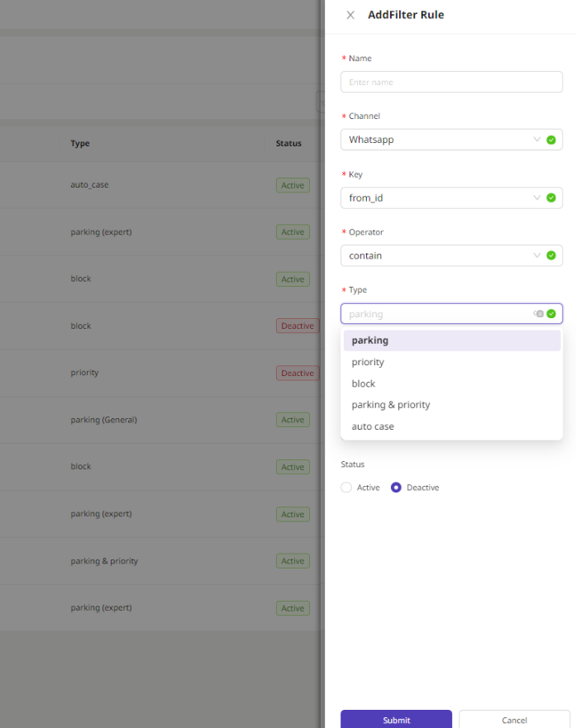Click Operator field green validation checkmark
The image size is (576, 728).
pyautogui.click(x=551, y=255)
